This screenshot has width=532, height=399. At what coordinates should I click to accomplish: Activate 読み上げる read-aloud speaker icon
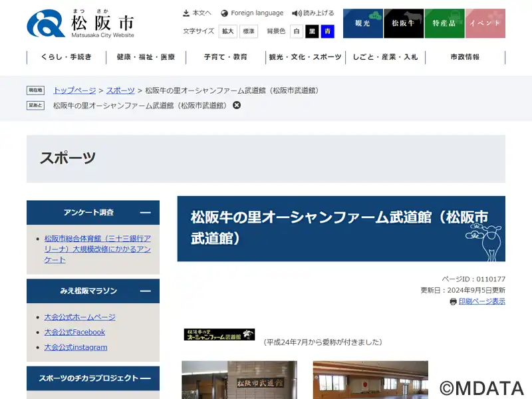tap(297, 13)
